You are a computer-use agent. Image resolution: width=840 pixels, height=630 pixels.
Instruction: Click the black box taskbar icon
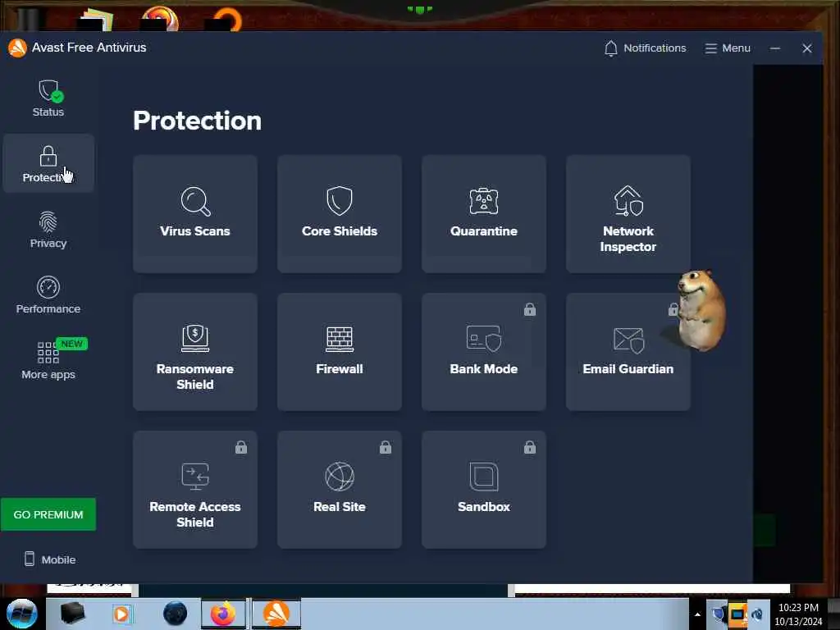pyautogui.click(x=72, y=614)
